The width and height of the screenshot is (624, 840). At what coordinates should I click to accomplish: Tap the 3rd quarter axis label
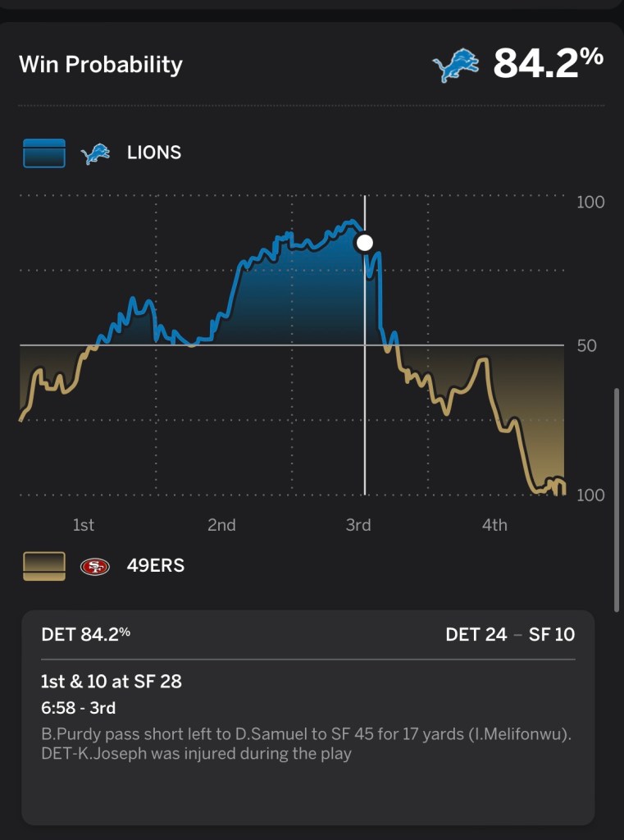click(358, 525)
